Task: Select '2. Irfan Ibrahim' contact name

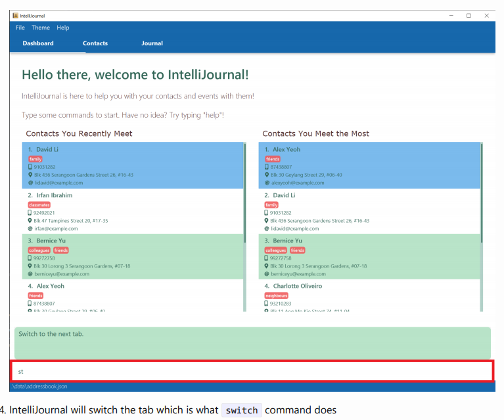Action: pos(50,195)
